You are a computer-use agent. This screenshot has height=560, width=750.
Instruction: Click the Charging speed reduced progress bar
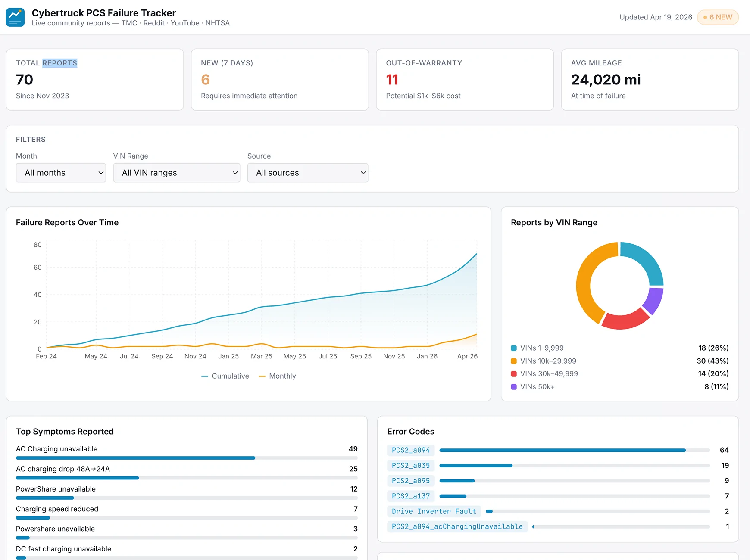coord(187,518)
